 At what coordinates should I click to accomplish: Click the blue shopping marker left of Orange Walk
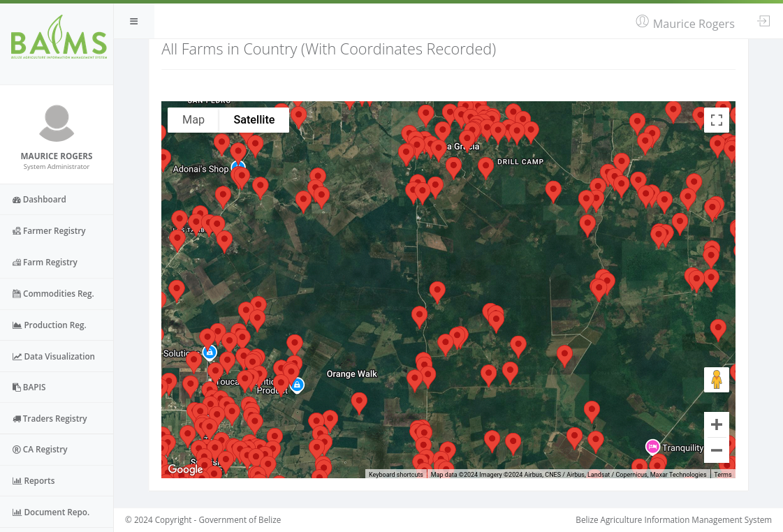pyautogui.click(x=297, y=385)
